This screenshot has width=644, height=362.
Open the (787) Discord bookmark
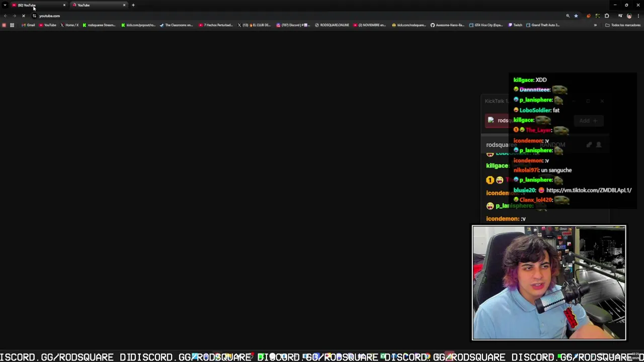pos(293,25)
